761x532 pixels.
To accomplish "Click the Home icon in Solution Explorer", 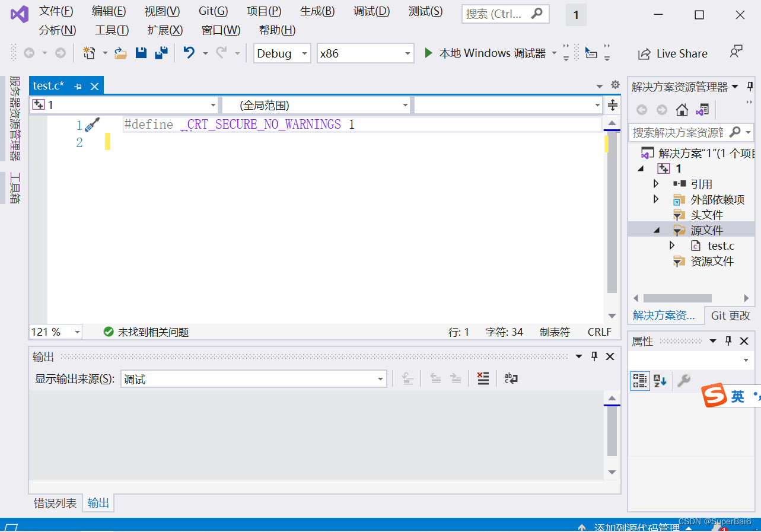I will click(681, 109).
